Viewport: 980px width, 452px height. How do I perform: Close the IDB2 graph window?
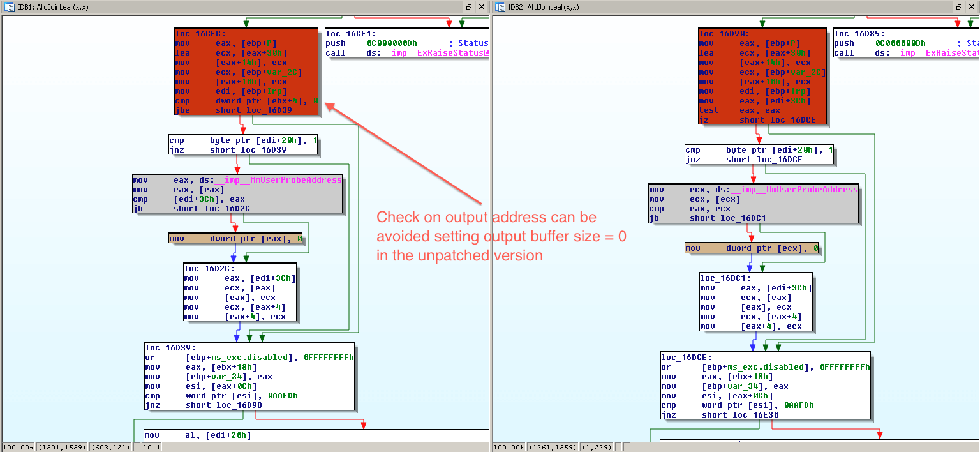[x=972, y=6]
